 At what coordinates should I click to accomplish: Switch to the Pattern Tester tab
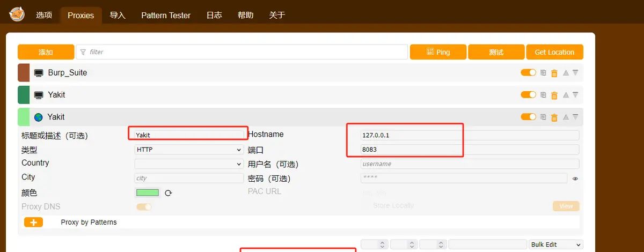(x=166, y=16)
